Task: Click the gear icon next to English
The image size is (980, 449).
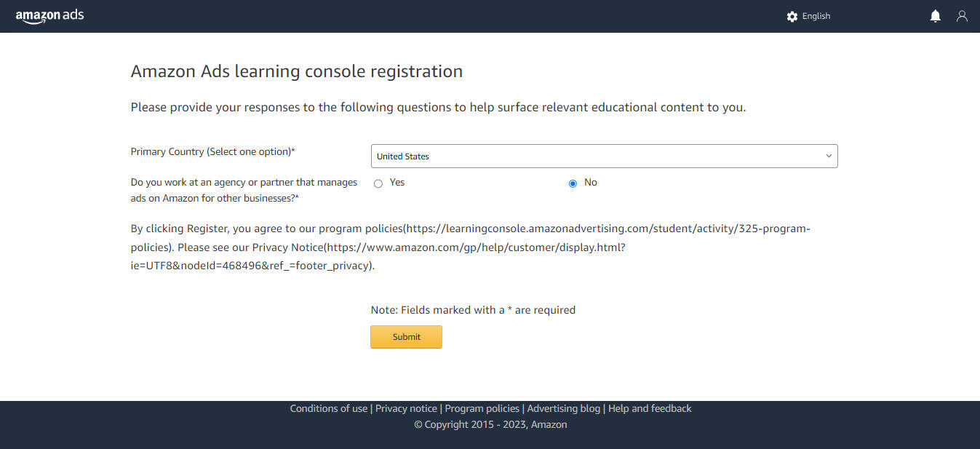Action: pos(792,16)
